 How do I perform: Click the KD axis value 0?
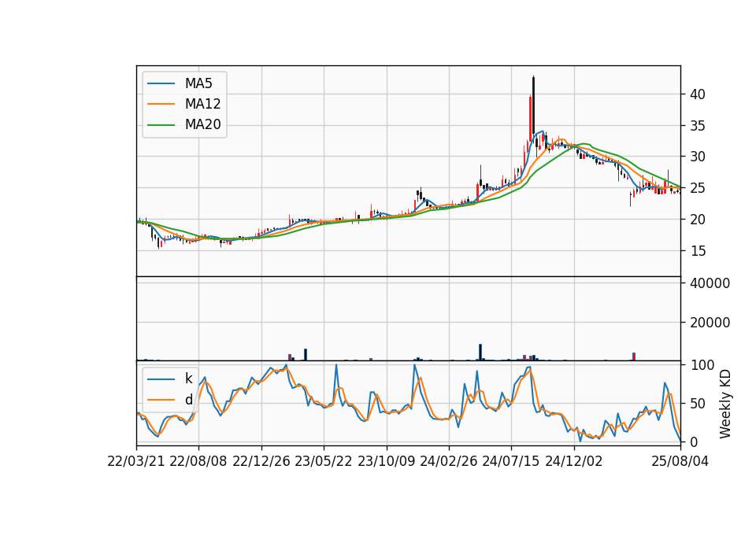pyautogui.click(x=694, y=441)
